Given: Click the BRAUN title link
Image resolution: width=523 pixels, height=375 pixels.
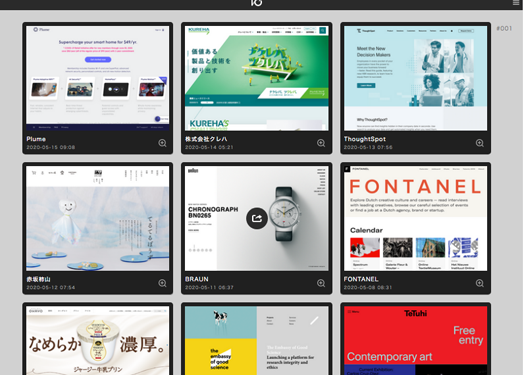Looking at the screenshot, I should tap(197, 279).
